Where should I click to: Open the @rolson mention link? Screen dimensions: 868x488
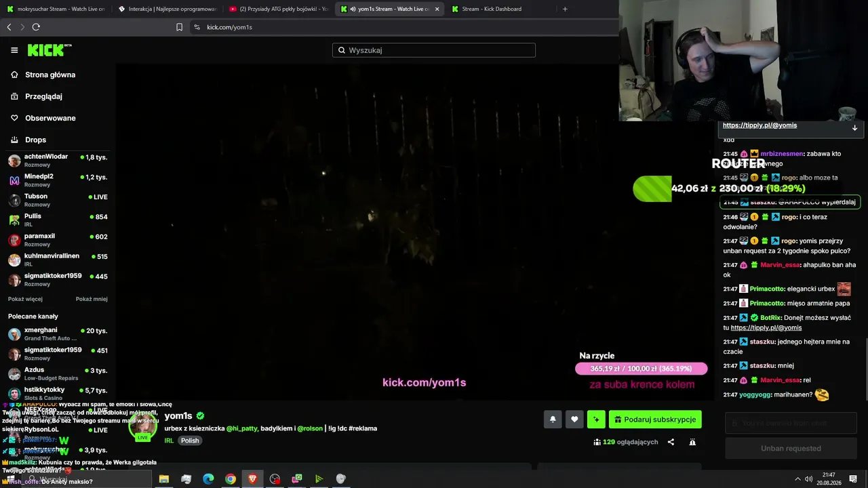pos(310,428)
